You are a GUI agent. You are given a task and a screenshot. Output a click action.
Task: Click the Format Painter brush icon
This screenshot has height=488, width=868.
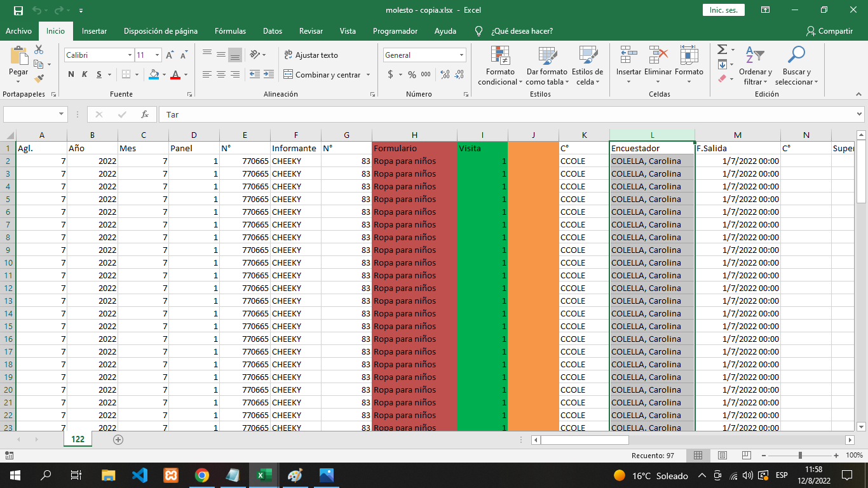click(39, 79)
